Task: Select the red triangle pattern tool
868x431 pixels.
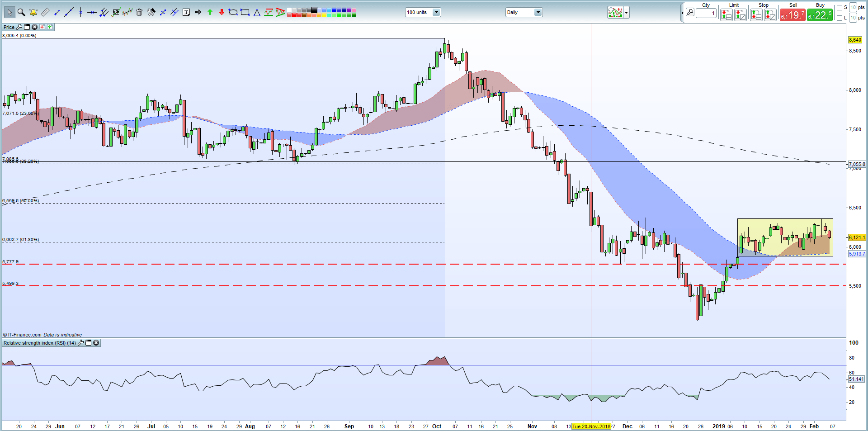Action: (280, 12)
